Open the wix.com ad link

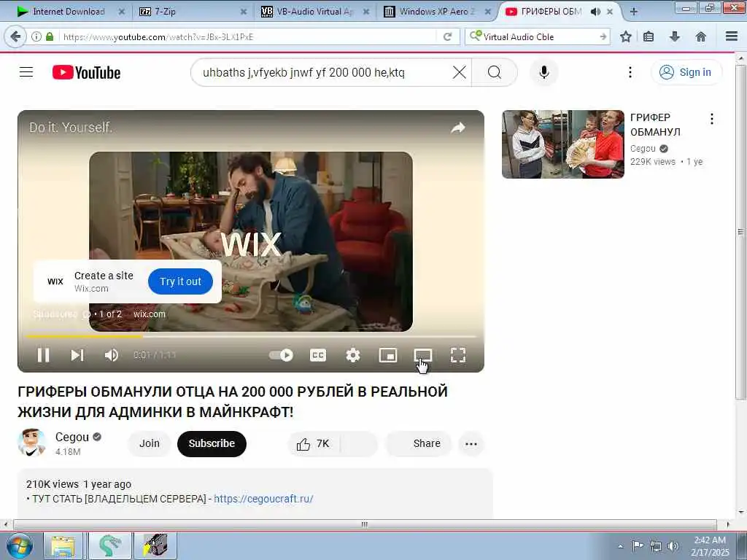[x=149, y=314]
